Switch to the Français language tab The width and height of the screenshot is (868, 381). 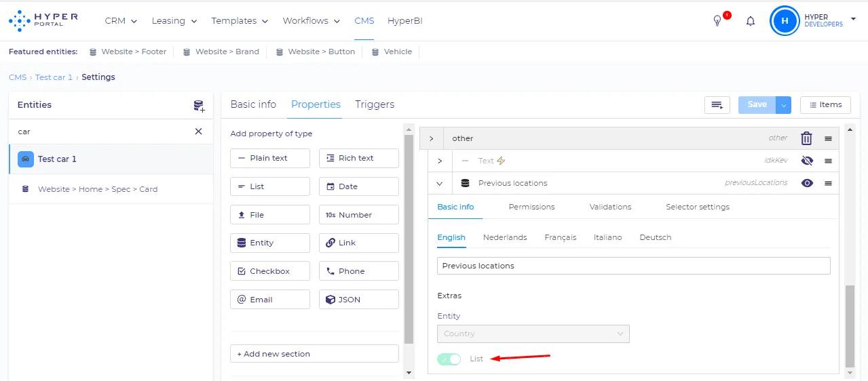pos(561,237)
